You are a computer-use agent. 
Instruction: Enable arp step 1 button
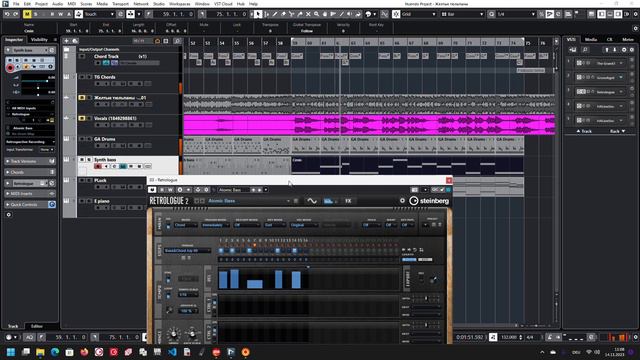coord(221,250)
